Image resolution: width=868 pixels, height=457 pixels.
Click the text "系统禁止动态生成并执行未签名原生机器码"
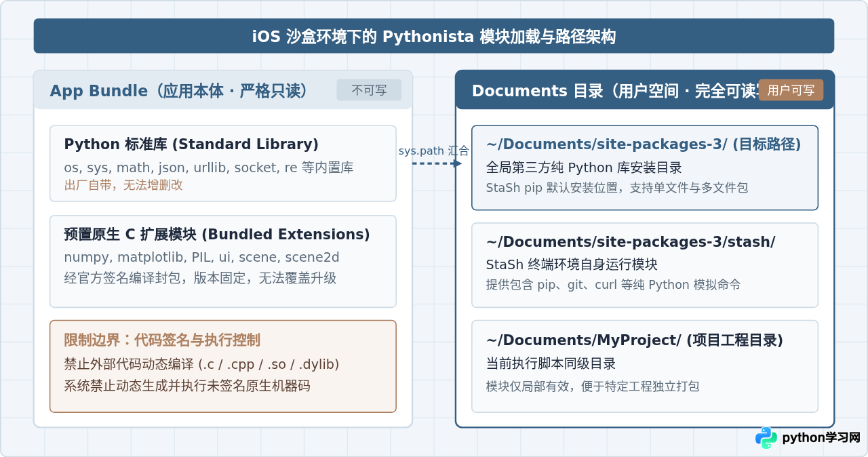187,386
